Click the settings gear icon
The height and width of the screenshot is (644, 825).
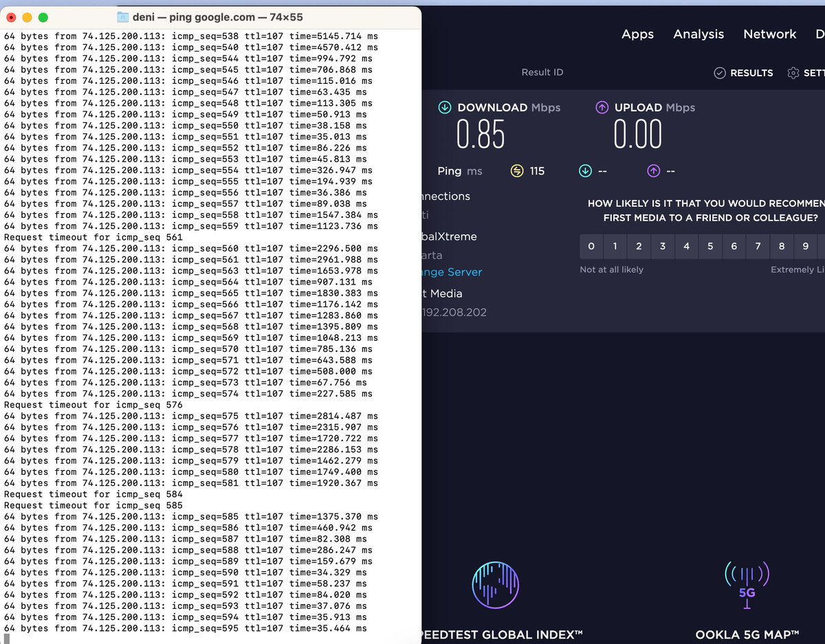pos(793,73)
